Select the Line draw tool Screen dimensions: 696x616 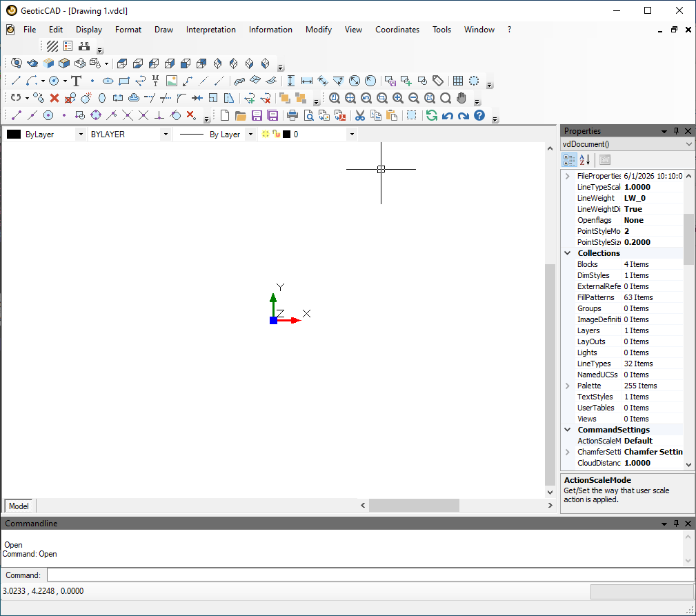(16, 81)
